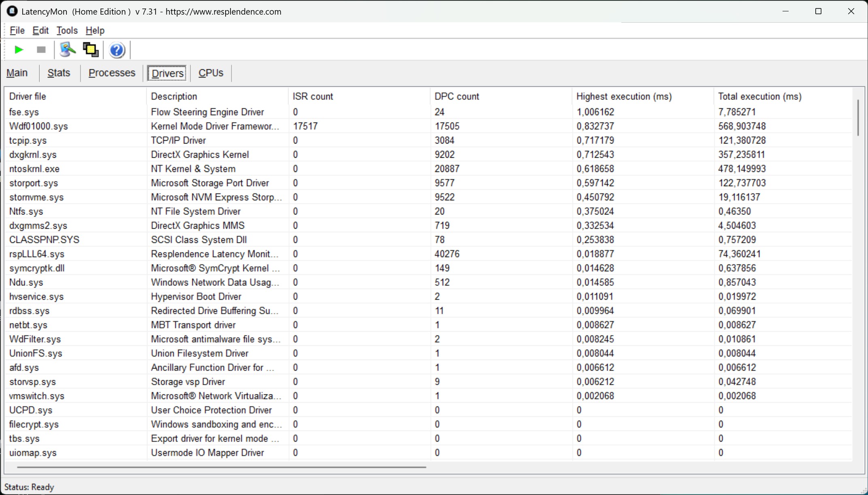868x495 pixels.
Task: Click the vertical scrollbar thumb
Action: click(x=858, y=118)
